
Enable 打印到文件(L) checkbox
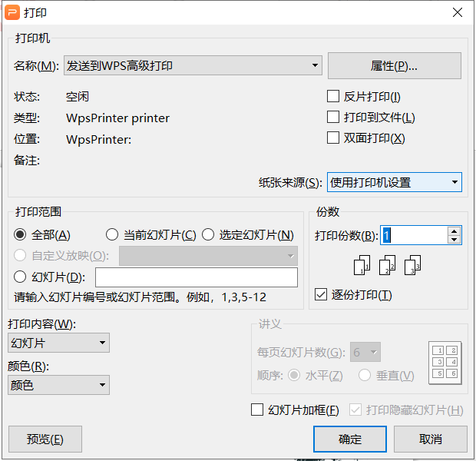[x=333, y=117]
